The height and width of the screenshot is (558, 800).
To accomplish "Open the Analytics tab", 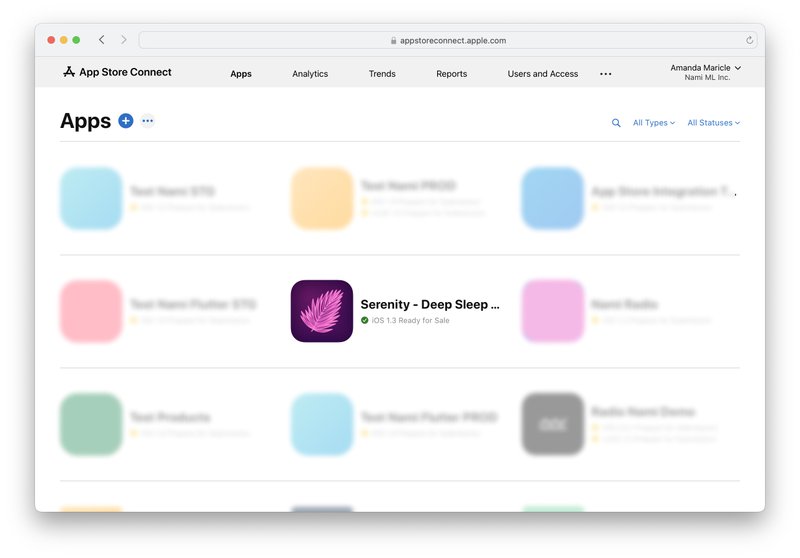I will (x=310, y=73).
